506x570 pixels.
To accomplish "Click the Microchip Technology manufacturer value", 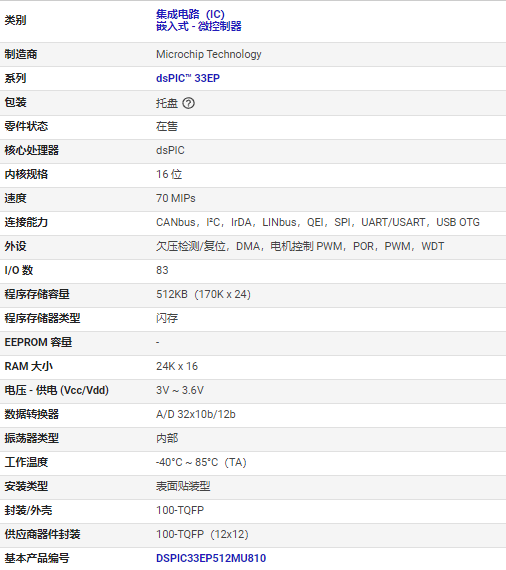I will pos(209,54).
